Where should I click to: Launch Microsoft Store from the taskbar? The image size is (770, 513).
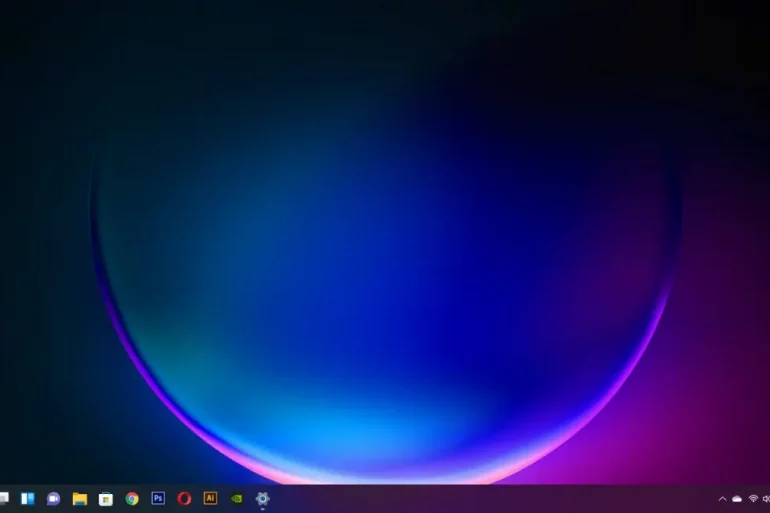point(106,498)
